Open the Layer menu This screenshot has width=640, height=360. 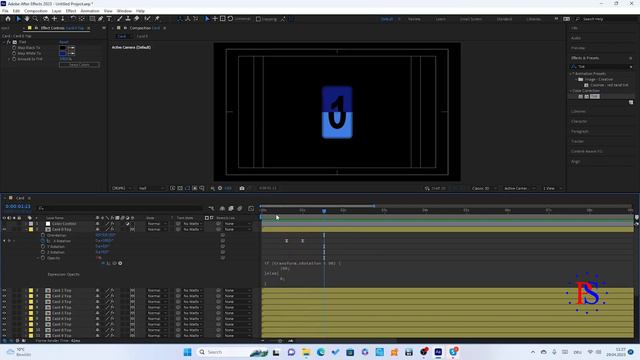tap(56, 11)
